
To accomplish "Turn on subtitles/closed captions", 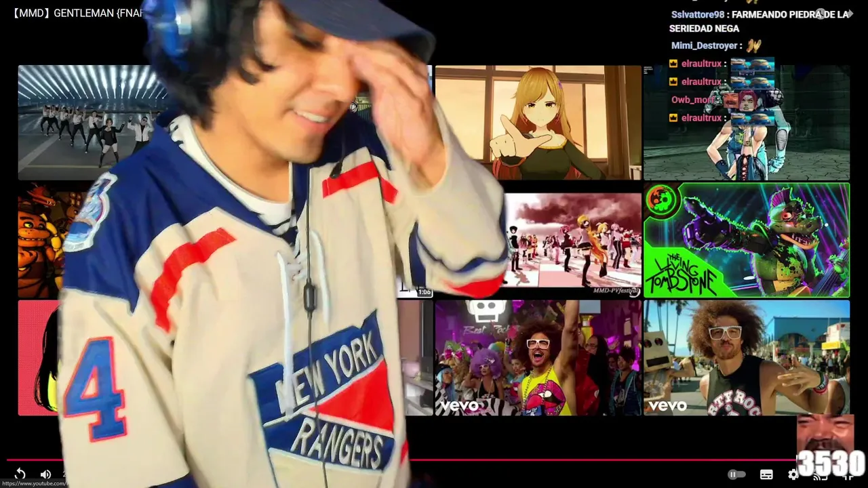I will (x=766, y=474).
